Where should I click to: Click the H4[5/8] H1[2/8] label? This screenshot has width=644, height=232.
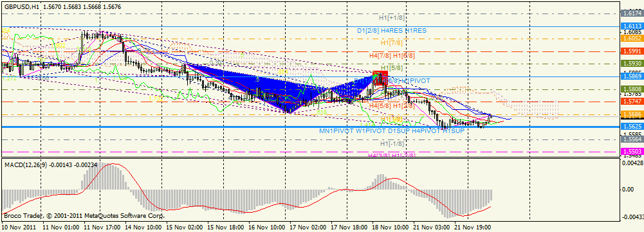pyautogui.click(x=392, y=106)
